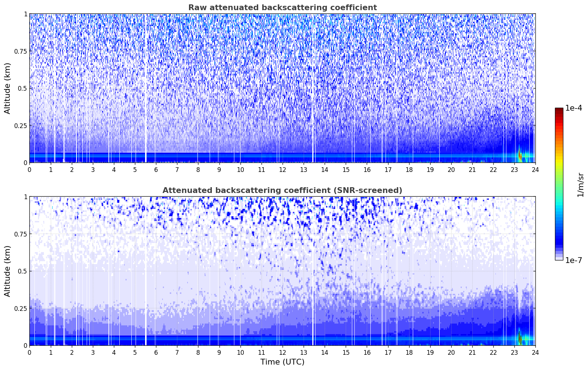Click the '24' hour tick under the SNR-screened plot

click(x=535, y=352)
